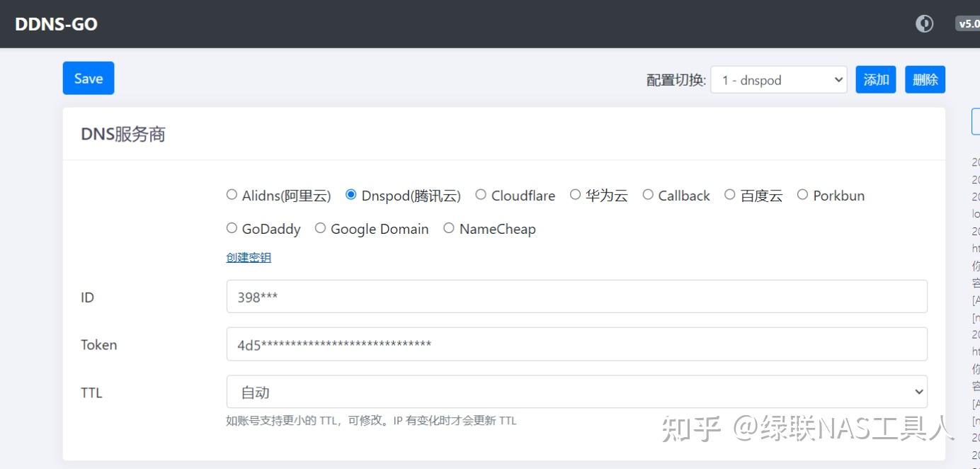Select GoDaddy provider
Viewport: 980px width, 469px height.
pos(232,228)
